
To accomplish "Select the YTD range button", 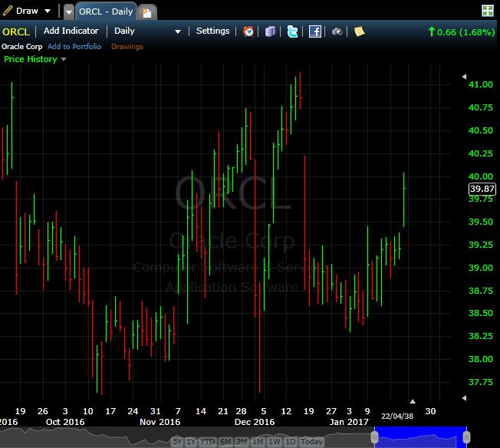I will [x=208, y=442].
